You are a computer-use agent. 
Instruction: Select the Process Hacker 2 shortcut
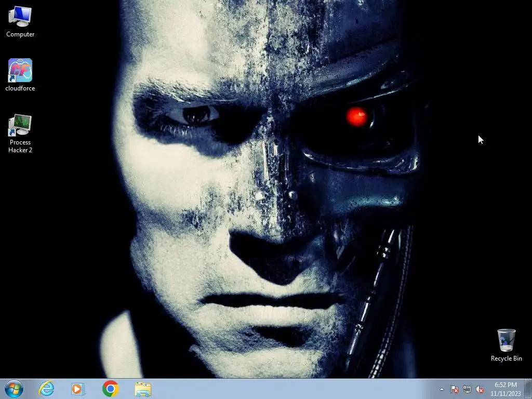[20, 134]
